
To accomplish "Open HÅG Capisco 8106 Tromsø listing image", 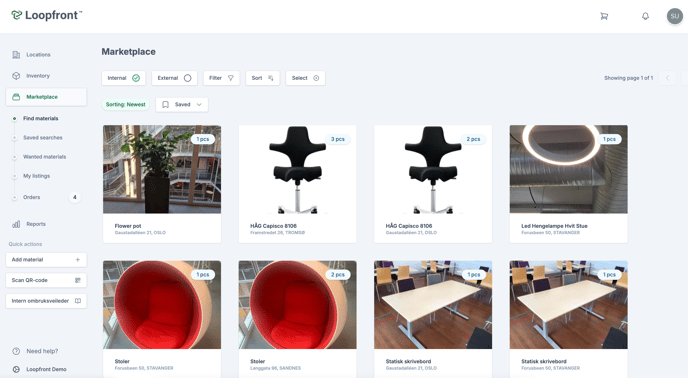I will [297, 169].
